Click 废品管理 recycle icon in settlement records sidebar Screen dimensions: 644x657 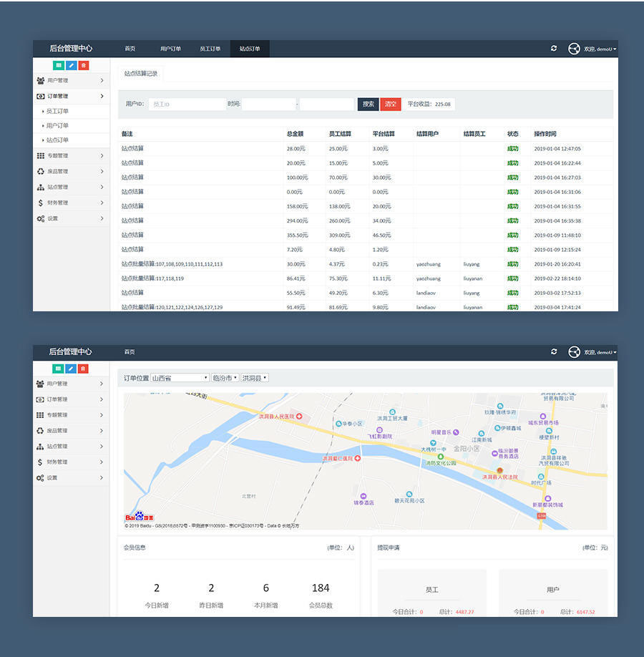(41, 171)
